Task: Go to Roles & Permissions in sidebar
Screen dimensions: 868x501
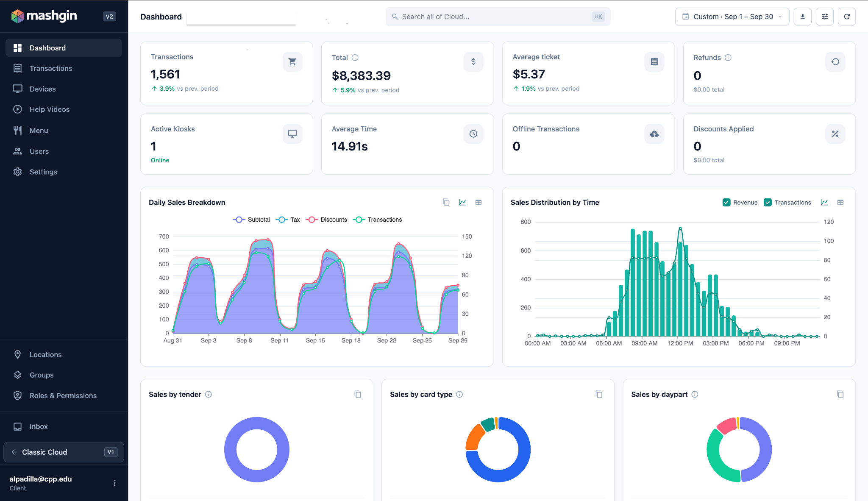Action: tap(64, 395)
